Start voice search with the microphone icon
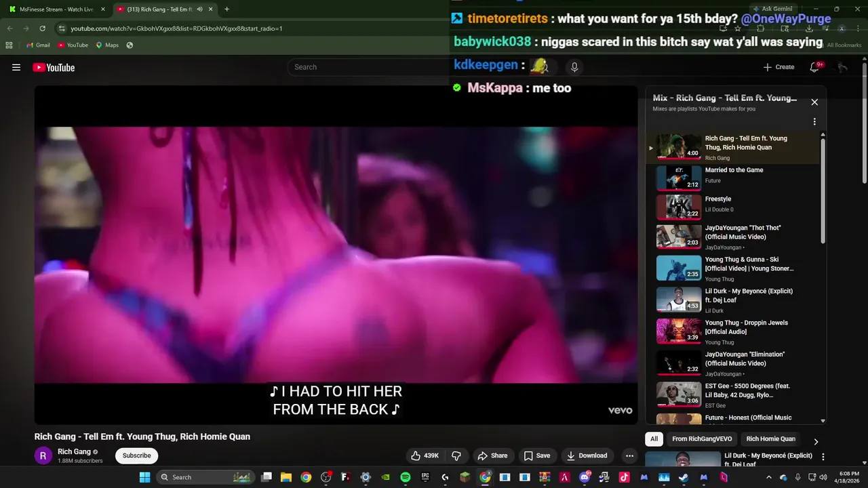Screen dimensions: 868x488 [x=574, y=67]
